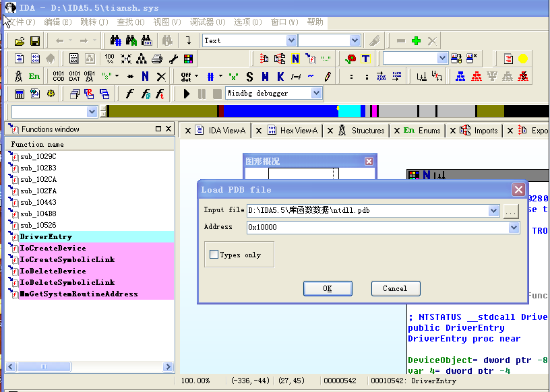Viewport: 550px width, 392px height.
Task: Open the Text search type dropdown
Action: 291,40
